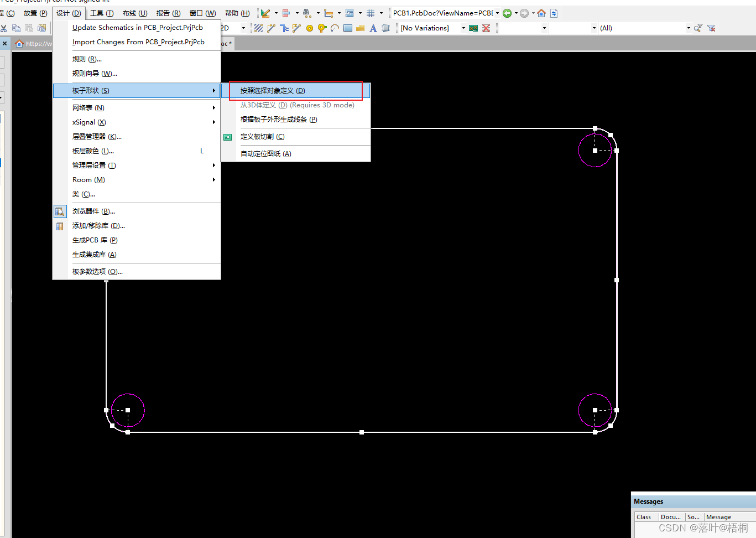This screenshot has width=756, height=538.
Task: Open 类 (C)... entry
Action: pos(137,194)
